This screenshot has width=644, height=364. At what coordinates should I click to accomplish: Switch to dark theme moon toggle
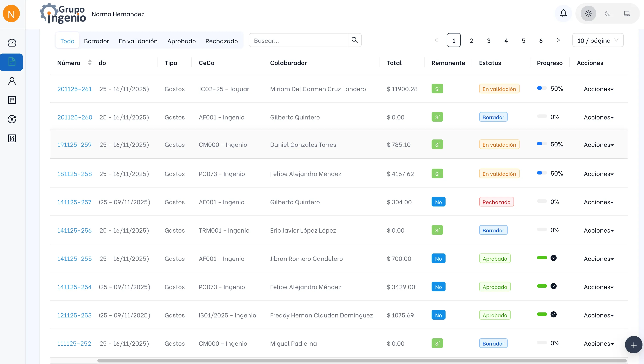point(607,13)
